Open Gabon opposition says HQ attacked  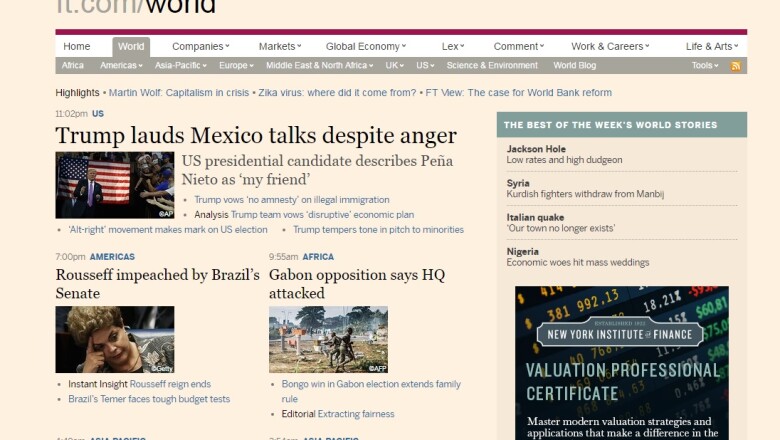click(357, 284)
